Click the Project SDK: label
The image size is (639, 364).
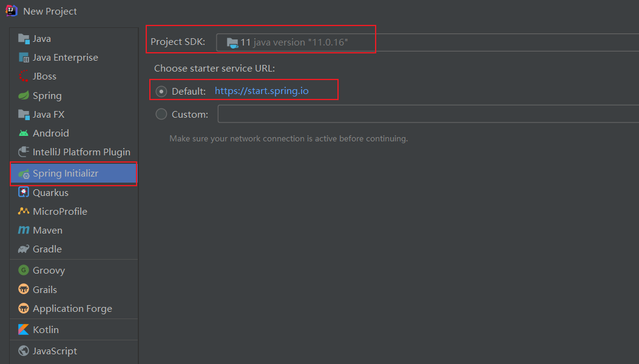click(178, 42)
